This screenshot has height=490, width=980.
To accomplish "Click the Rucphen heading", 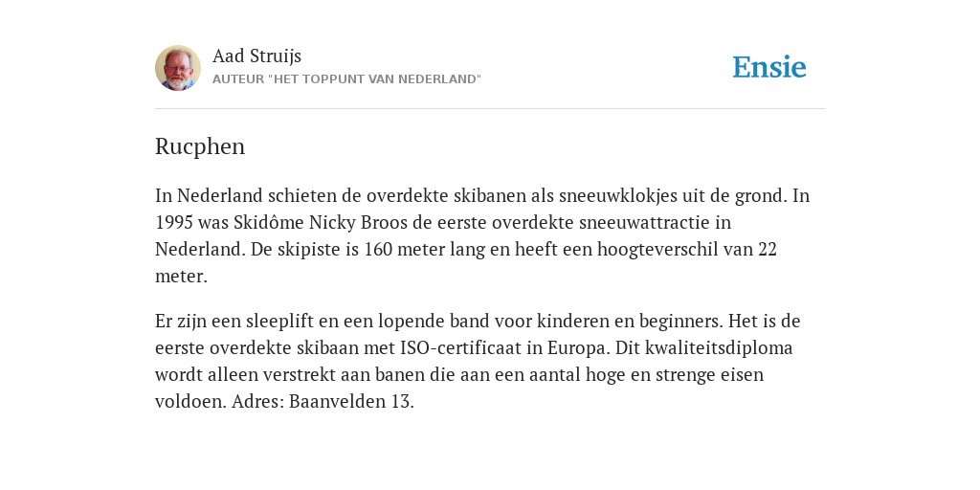I will click(x=200, y=146).
